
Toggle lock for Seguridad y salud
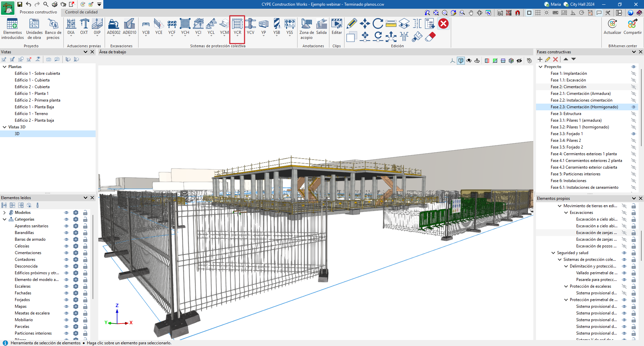point(633,253)
